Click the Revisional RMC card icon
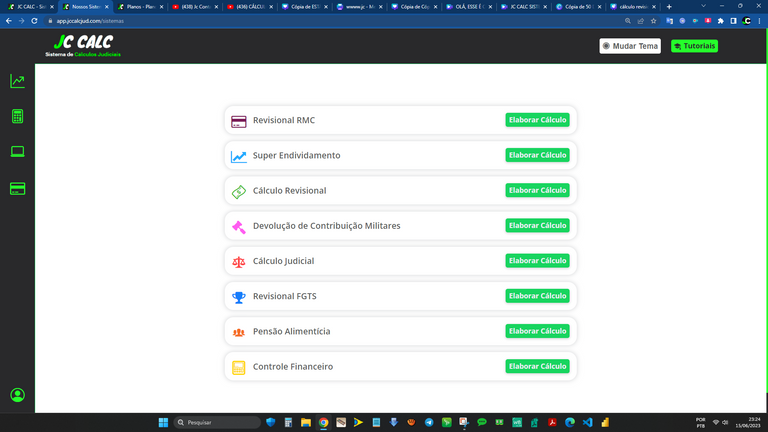Image resolution: width=768 pixels, height=432 pixels. [239, 121]
